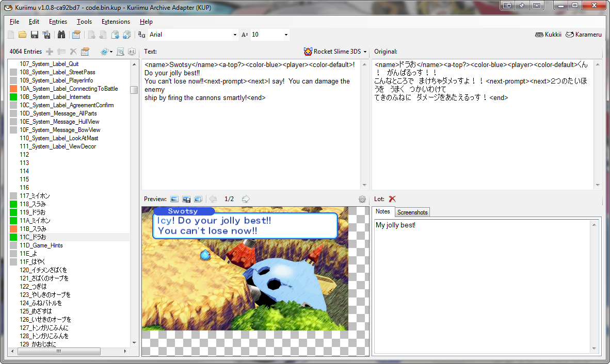Click the binoculars Find icon
This screenshot has height=364, width=610.
pyautogui.click(x=61, y=35)
